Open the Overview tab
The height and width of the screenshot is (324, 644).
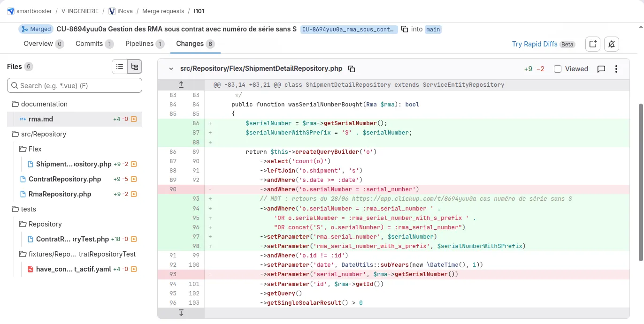point(43,44)
